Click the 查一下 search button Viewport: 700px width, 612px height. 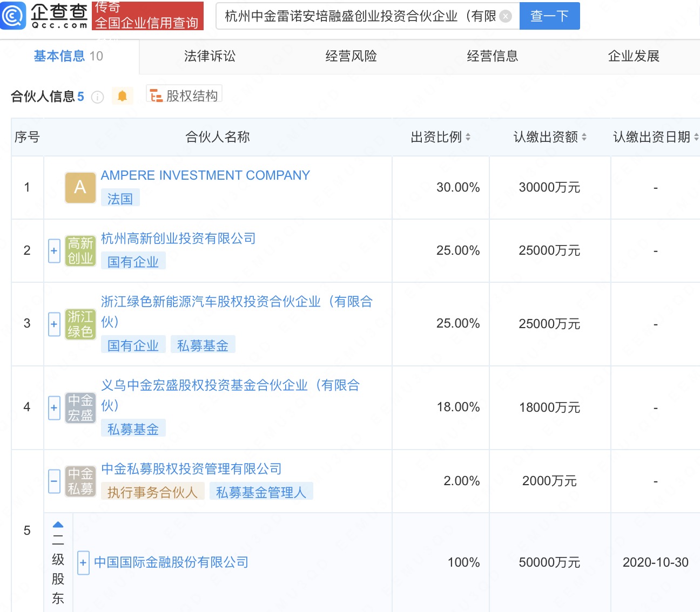pos(549,16)
